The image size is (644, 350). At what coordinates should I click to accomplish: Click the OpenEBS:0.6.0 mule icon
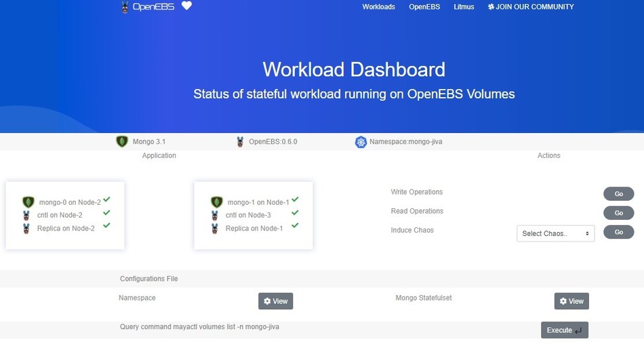pos(240,142)
